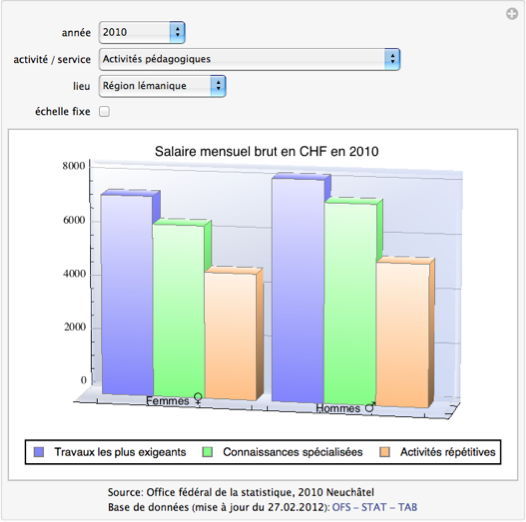Follow the OFS – STAT – TAB link
This screenshot has width=526, height=522.
374,507
